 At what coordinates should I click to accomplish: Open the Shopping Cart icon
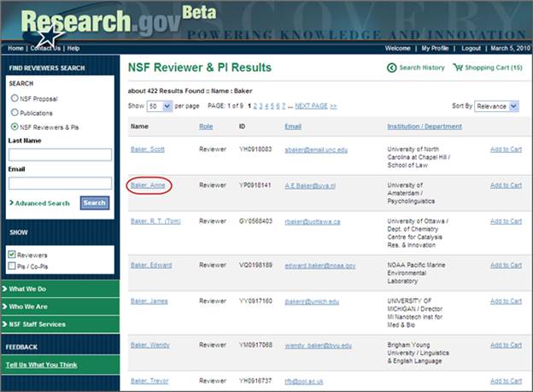[x=459, y=67]
